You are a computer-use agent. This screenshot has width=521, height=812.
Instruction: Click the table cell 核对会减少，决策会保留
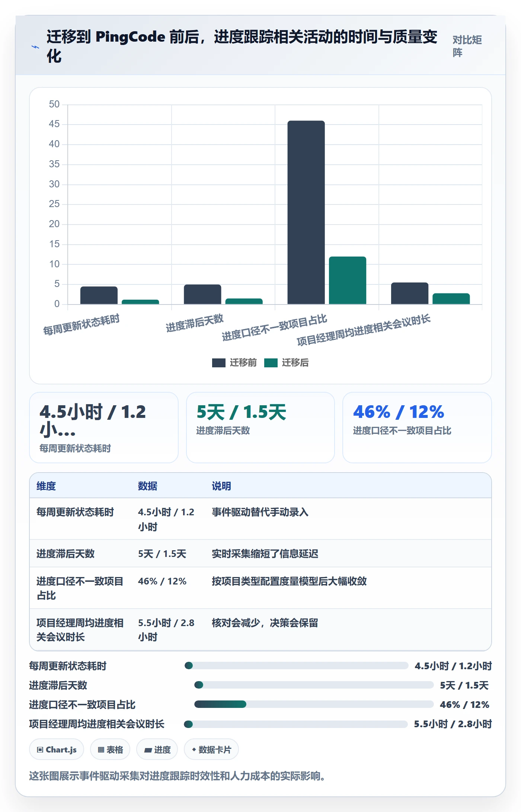pos(265,623)
